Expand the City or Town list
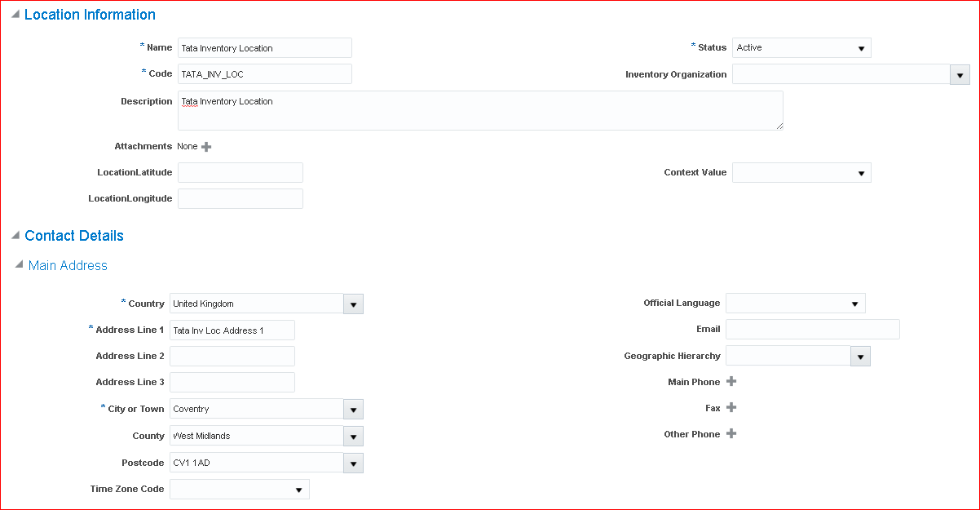 pos(353,410)
